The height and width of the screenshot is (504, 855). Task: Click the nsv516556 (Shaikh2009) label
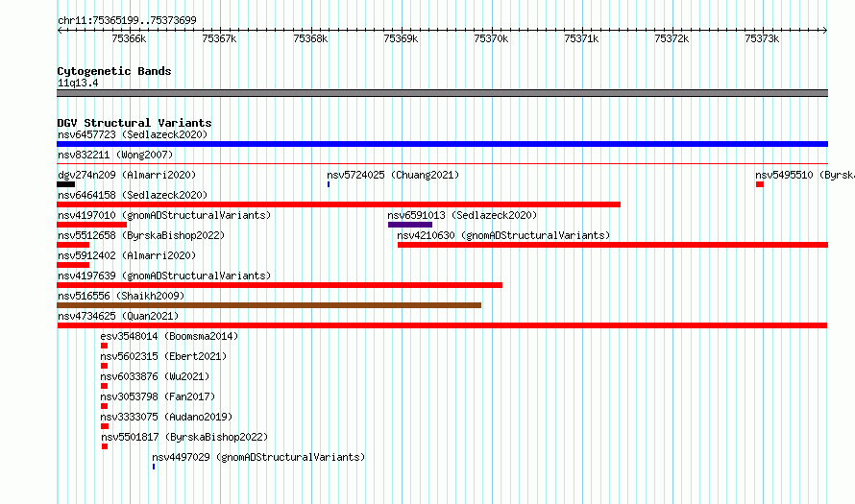click(x=121, y=296)
